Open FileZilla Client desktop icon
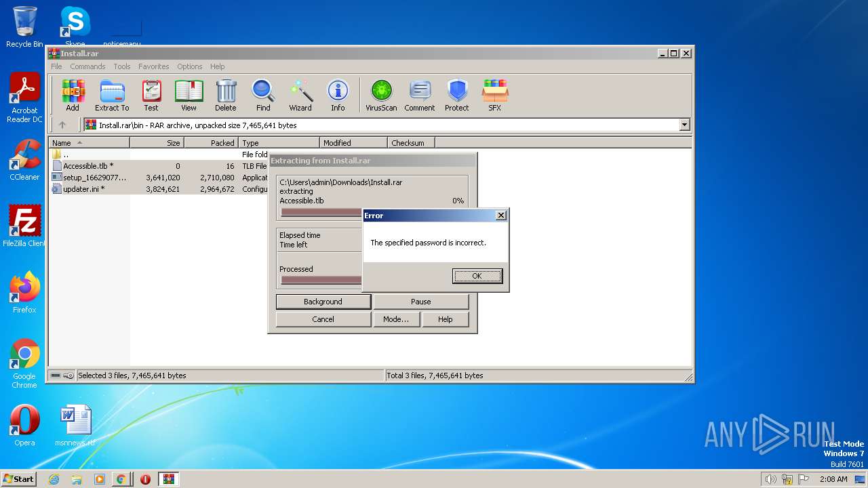 [x=24, y=226]
